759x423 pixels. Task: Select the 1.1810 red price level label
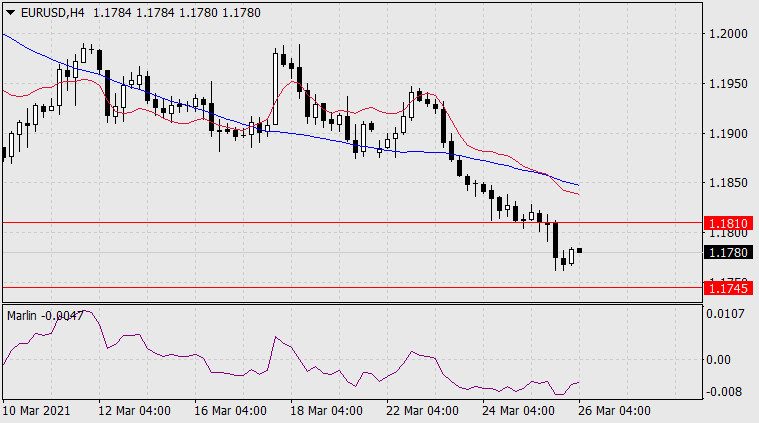click(729, 223)
